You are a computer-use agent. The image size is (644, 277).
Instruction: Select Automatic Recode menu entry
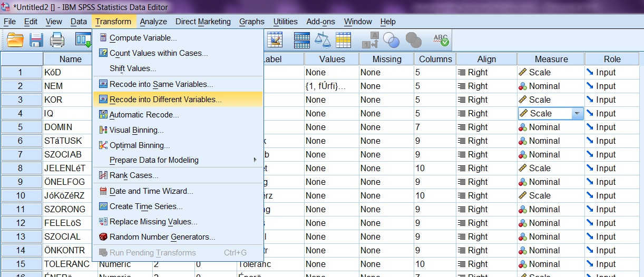144,115
